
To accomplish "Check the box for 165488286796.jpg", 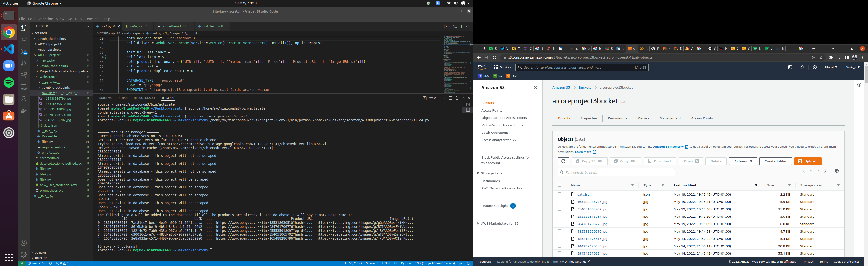I will (560, 202).
